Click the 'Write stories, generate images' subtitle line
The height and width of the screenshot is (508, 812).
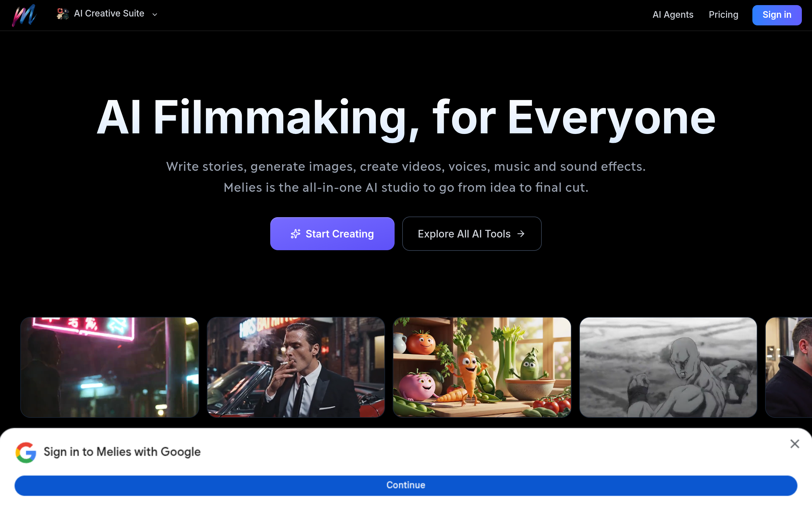[406, 167]
